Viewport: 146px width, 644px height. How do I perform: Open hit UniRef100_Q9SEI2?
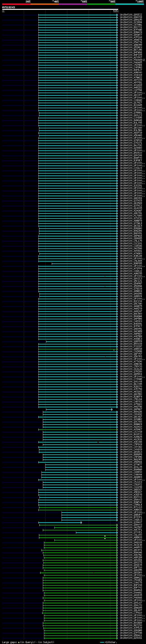tap(131, 15)
